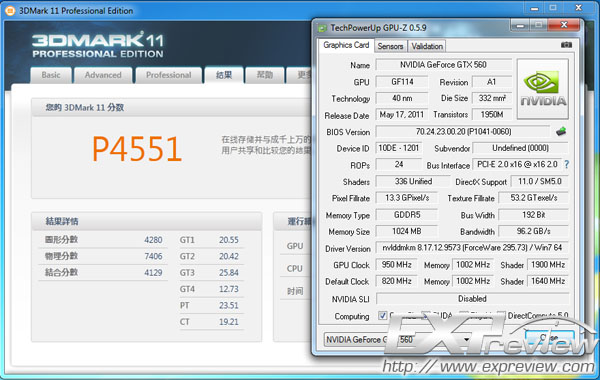This screenshot has height=380, width=600.
Task: Click the Bandwidth 96.2 GB/s field
Action: pos(534,231)
